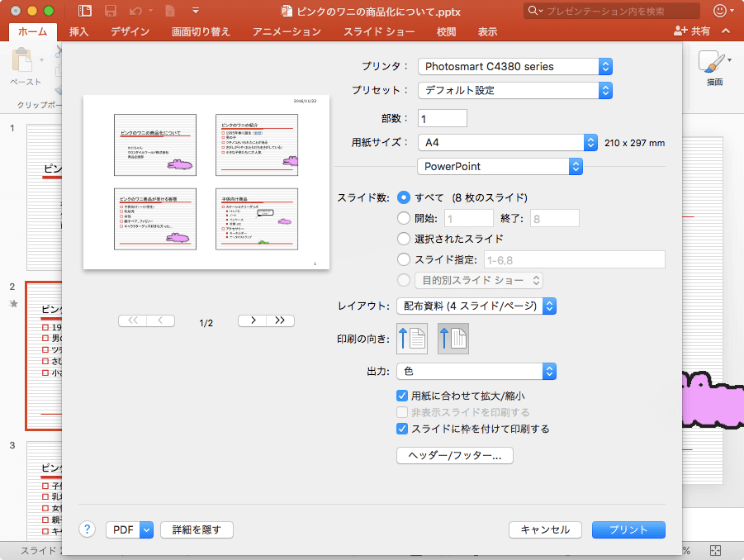Switch to the 挿入 tab
The width and height of the screenshot is (744, 560).
[78, 31]
